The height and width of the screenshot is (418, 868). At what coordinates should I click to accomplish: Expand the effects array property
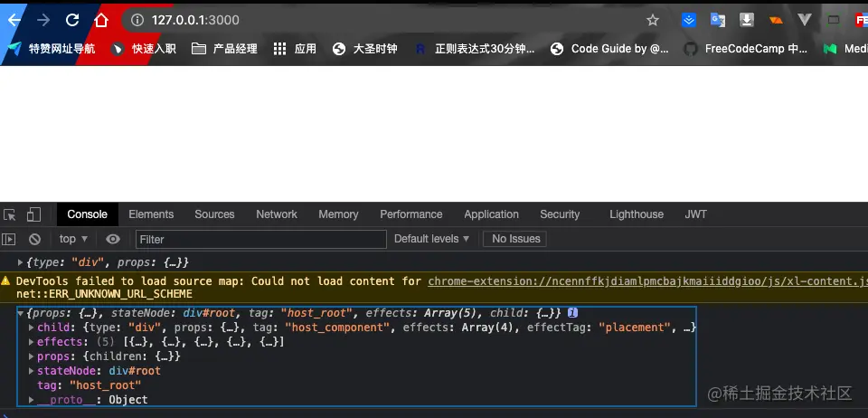(x=32, y=342)
